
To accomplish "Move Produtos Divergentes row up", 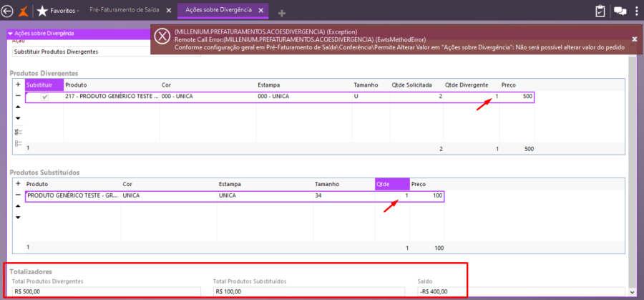I will [x=18, y=107].
